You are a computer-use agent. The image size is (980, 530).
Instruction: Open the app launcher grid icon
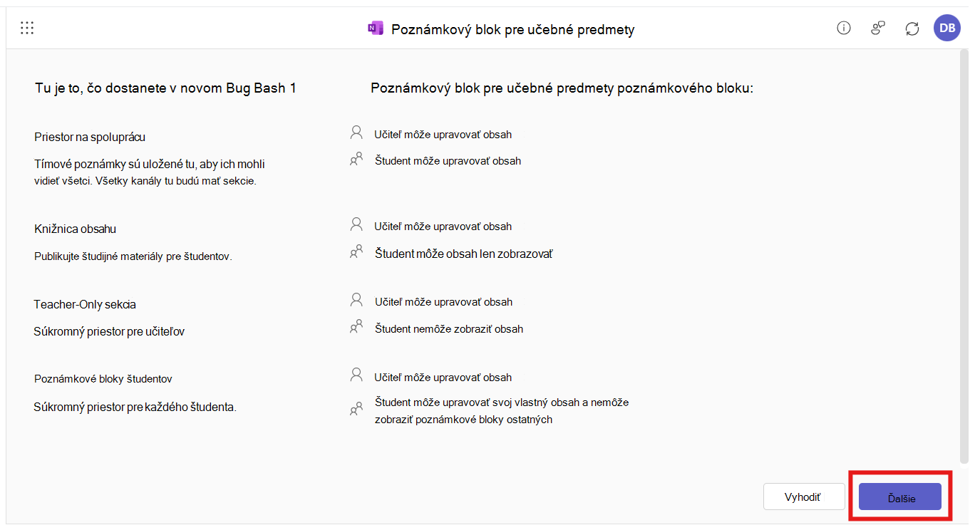coord(27,28)
